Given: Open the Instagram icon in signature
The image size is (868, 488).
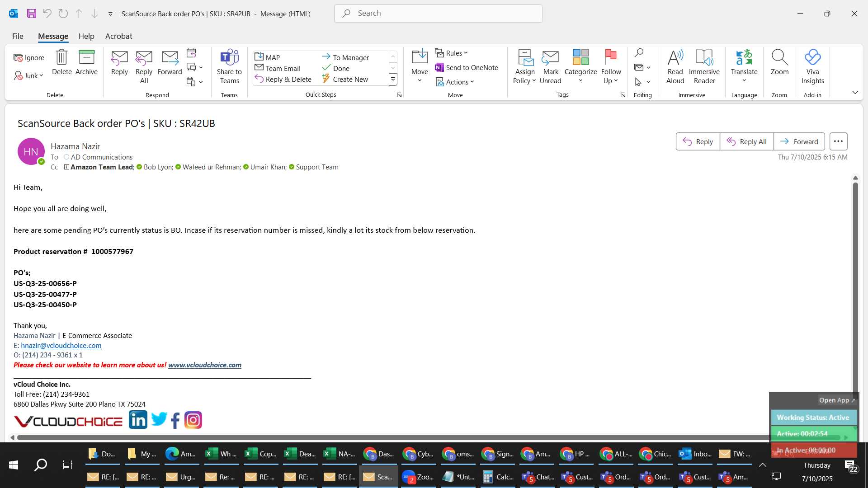Looking at the screenshot, I should (193, 420).
